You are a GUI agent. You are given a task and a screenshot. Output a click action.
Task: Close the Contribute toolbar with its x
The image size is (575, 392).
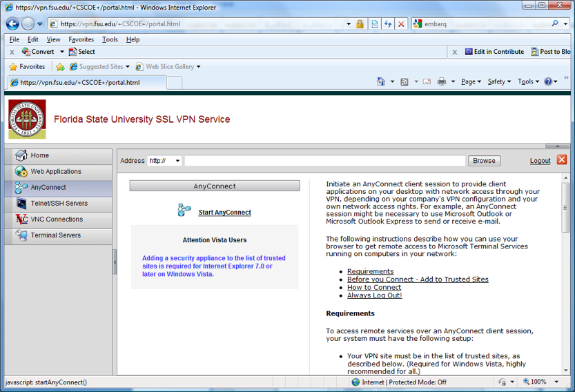(455, 52)
